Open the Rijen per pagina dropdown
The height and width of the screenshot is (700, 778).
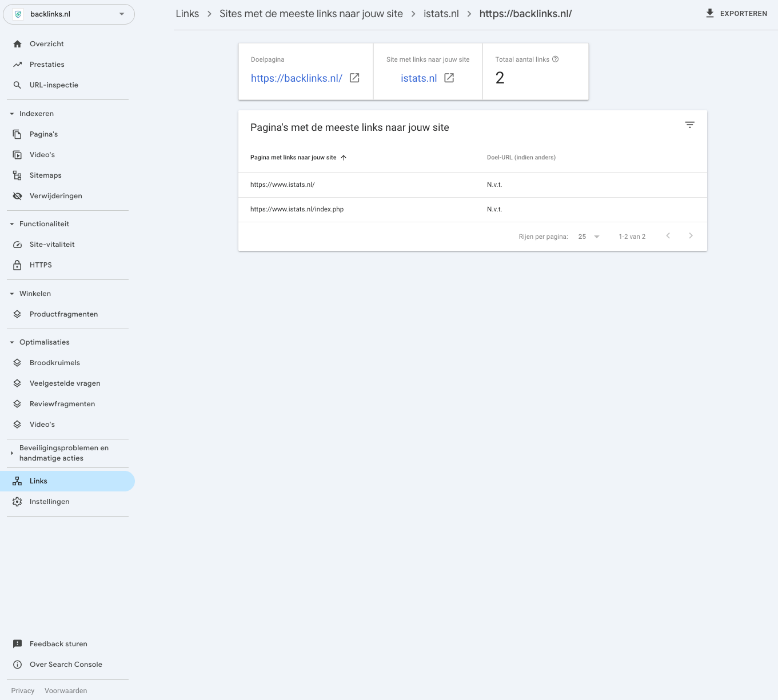click(x=588, y=236)
